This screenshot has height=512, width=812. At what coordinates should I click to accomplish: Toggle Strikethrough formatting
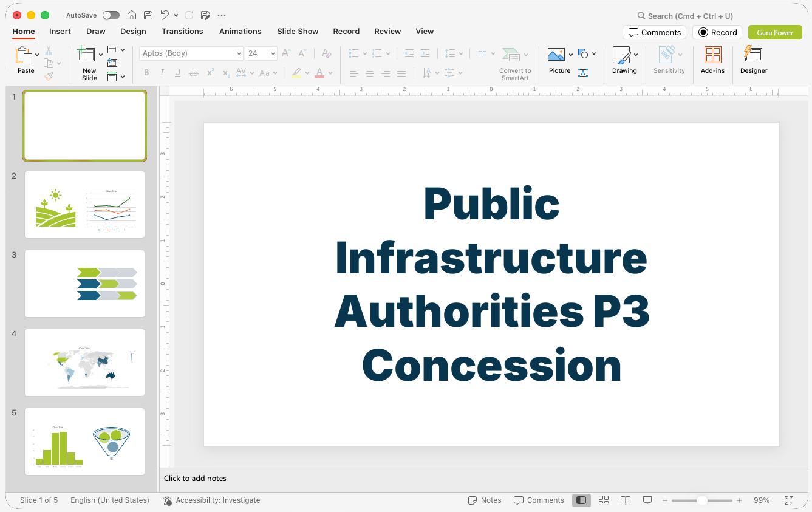(194, 73)
